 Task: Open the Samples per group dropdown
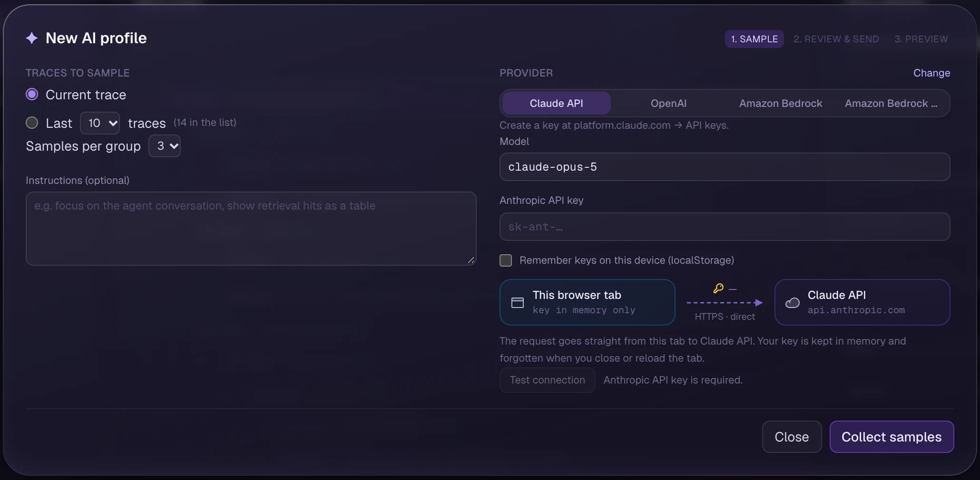point(165,146)
